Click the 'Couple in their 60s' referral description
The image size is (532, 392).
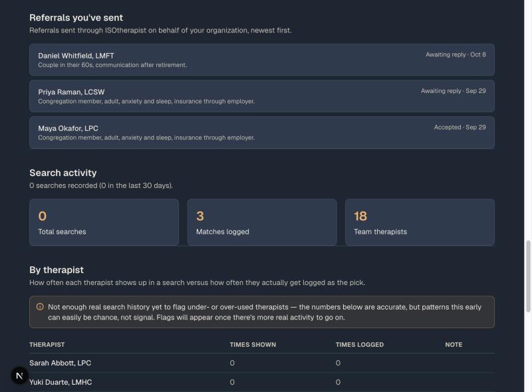(112, 64)
